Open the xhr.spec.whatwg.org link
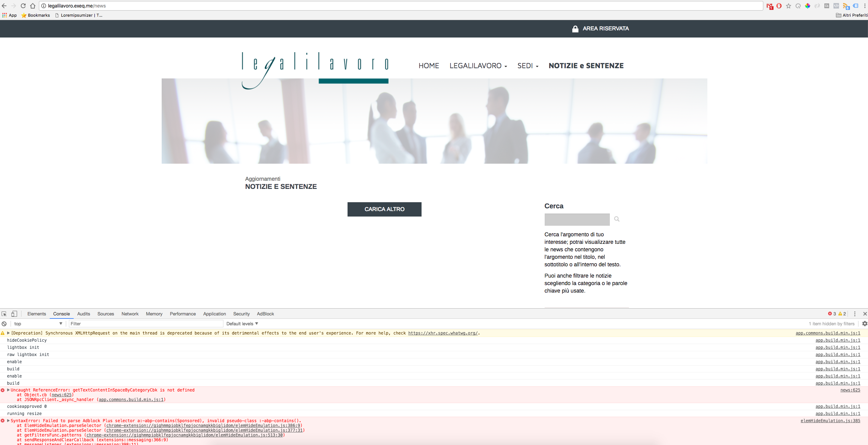868x445 pixels. pos(443,333)
